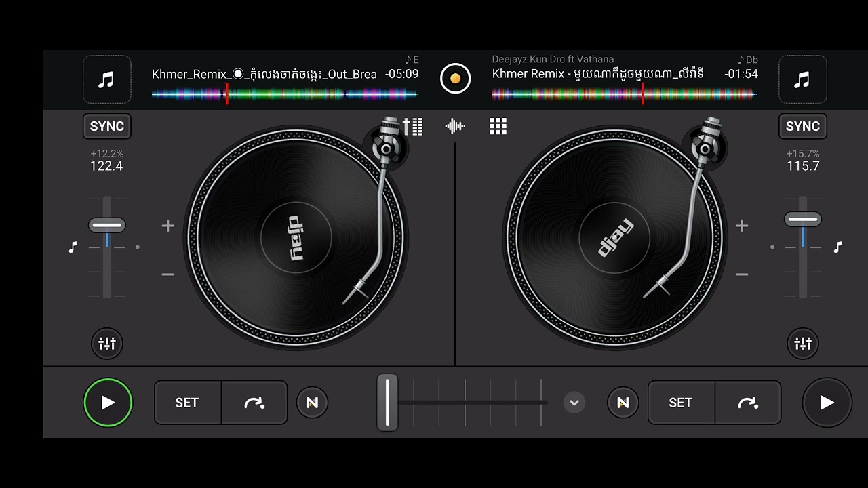This screenshot has height=488, width=868.
Task: Toggle Neural Mix on left deck
Action: click(x=312, y=403)
